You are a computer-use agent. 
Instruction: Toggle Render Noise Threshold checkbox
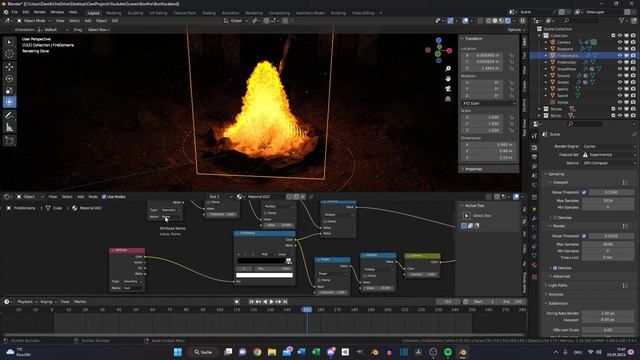tap(584, 236)
